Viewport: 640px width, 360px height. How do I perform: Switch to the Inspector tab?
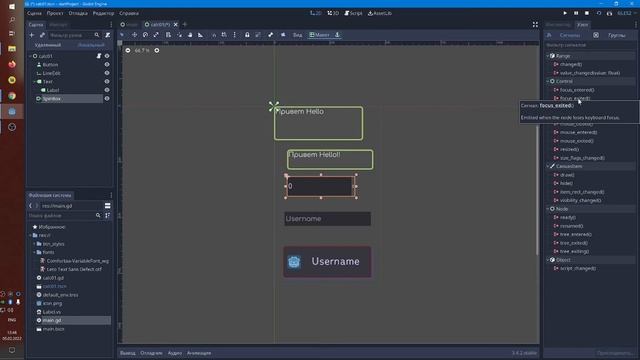click(558, 25)
